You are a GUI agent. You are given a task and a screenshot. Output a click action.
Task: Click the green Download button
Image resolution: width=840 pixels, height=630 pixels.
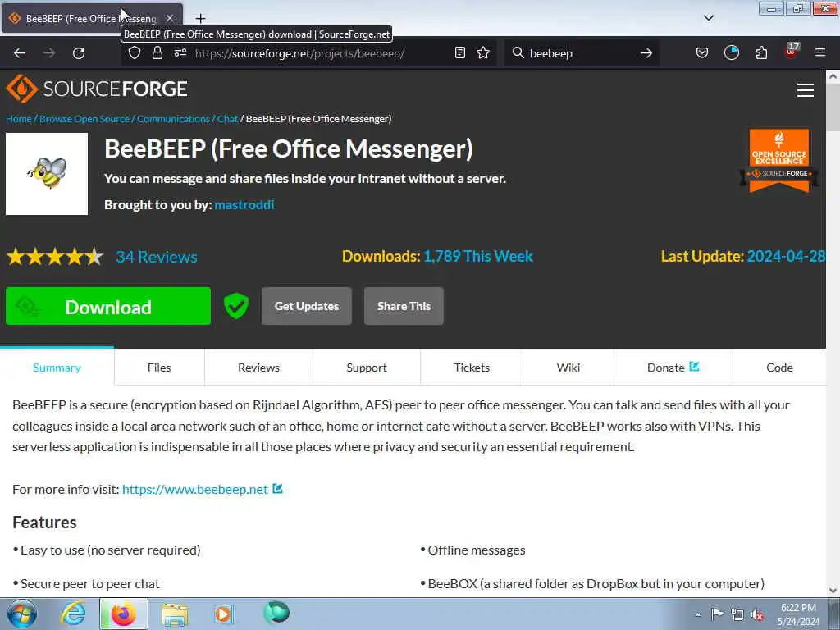tap(108, 306)
